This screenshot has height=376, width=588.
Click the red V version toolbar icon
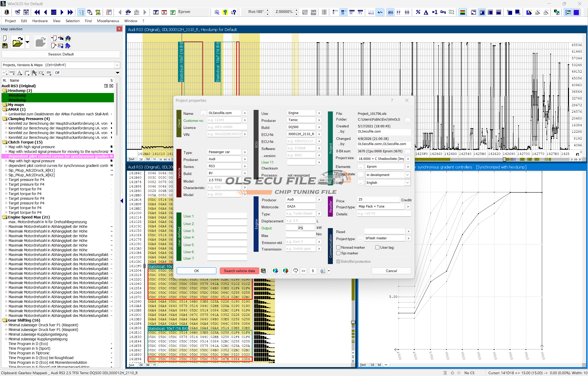coord(164,12)
